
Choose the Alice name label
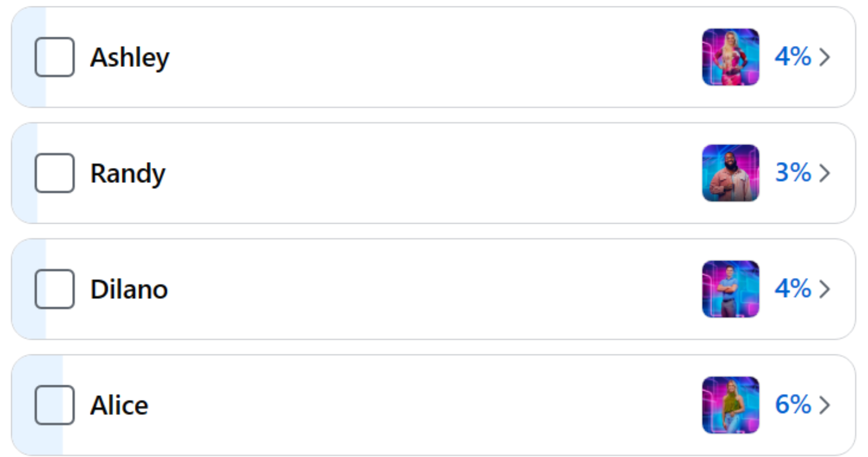click(x=119, y=405)
